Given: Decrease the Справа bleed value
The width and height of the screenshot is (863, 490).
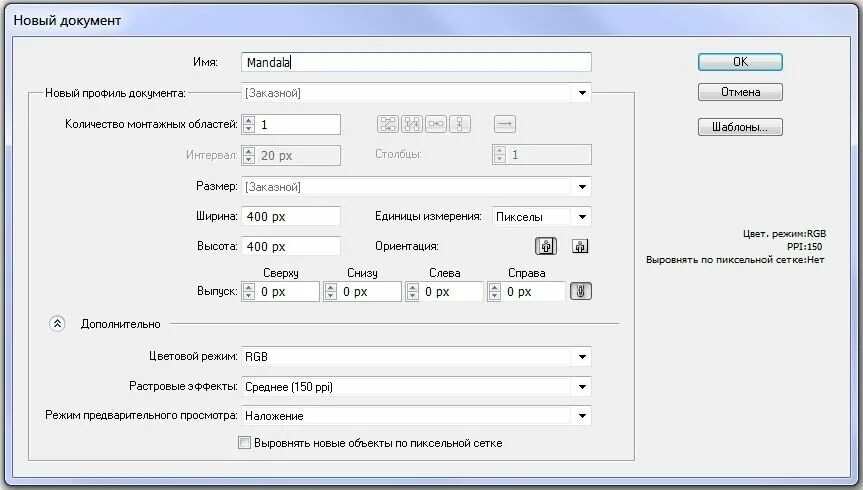Looking at the screenshot, I should 494,296.
